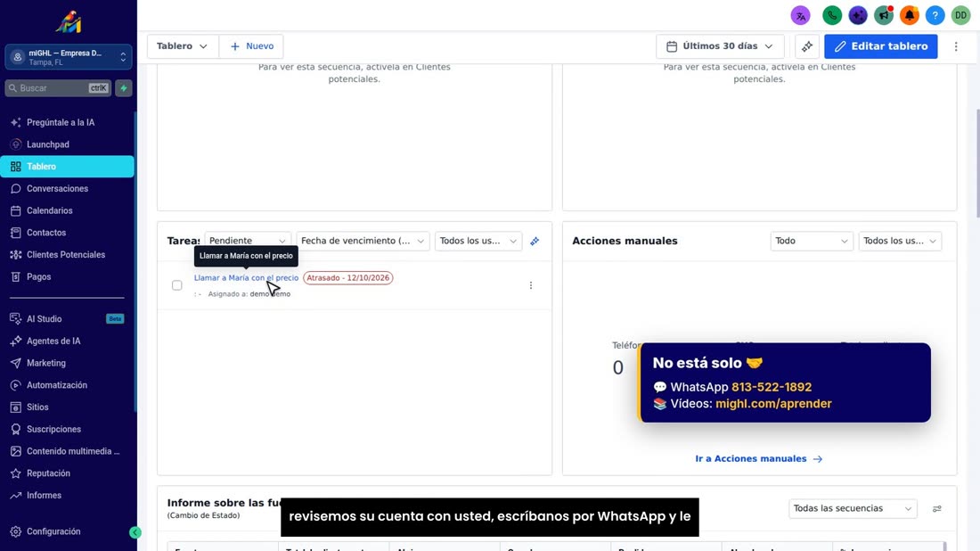Viewport: 980px width, 551px height.
Task: Mark Llamar a María task as complete
Action: [177, 285]
